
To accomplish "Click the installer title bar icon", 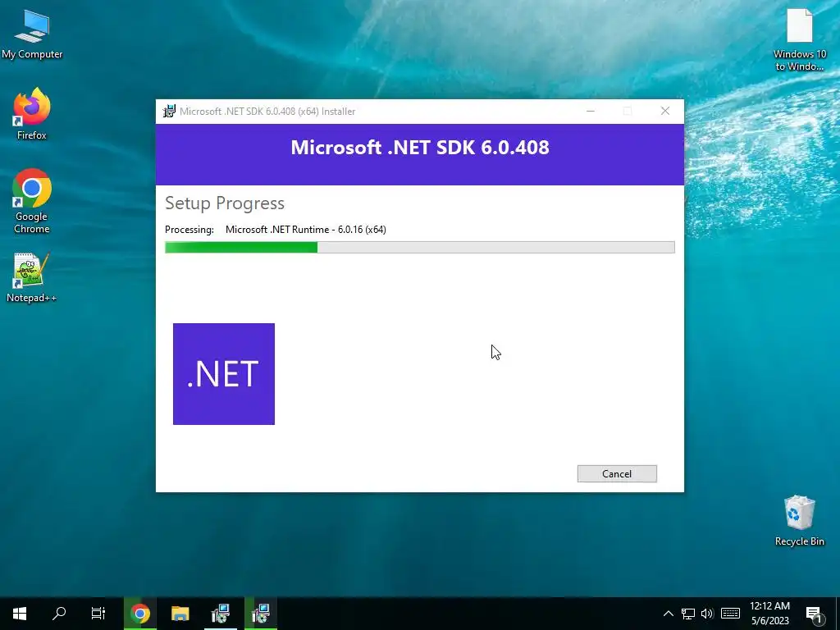I will pos(169,111).
